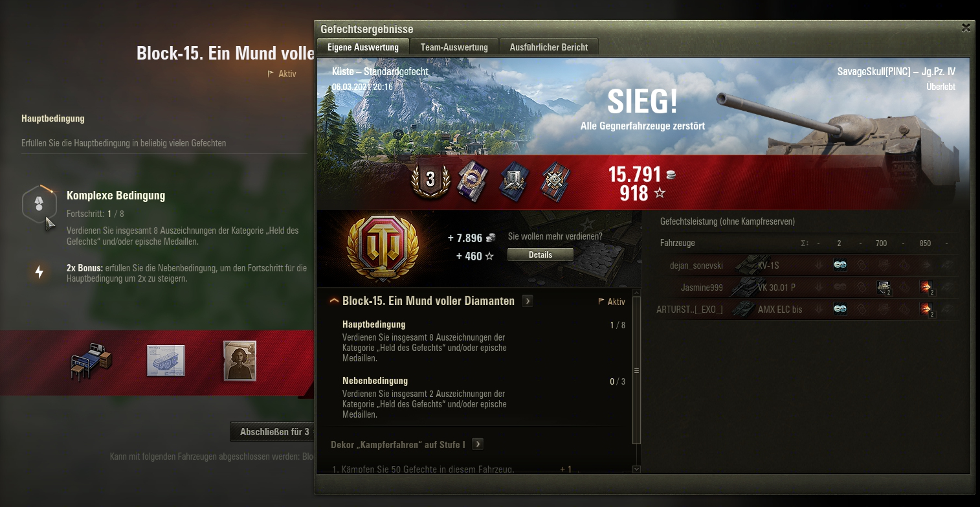The width and height of the screenshot is (980, 507).
Task: Click the mission list scrollbar handle
Action: (636, 371)
